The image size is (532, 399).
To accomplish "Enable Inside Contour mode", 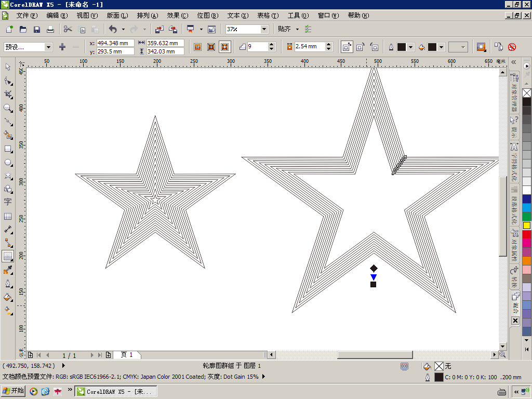I will (211, 47).
